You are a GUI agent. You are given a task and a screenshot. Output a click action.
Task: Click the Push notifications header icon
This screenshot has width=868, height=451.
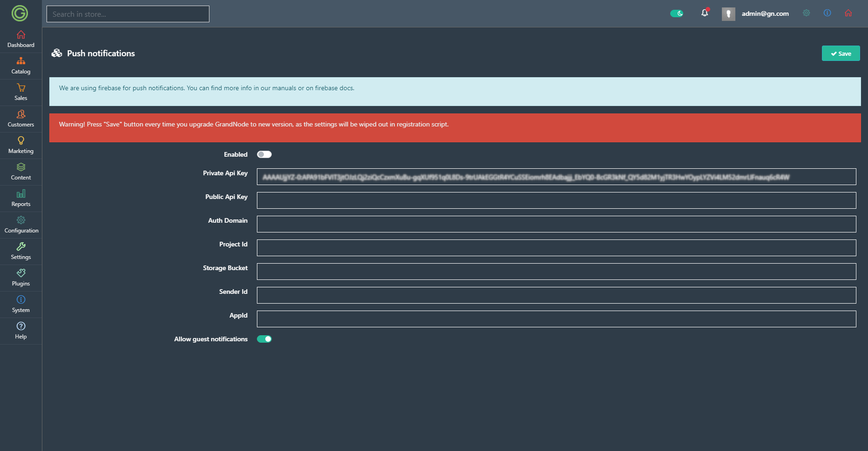click(57, 53)
